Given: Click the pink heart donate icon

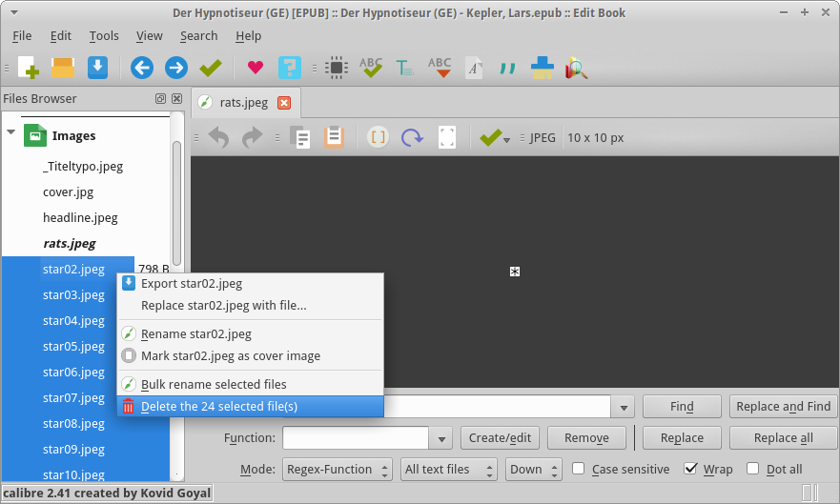Looking at the screenshot, I should click(256, 68).
